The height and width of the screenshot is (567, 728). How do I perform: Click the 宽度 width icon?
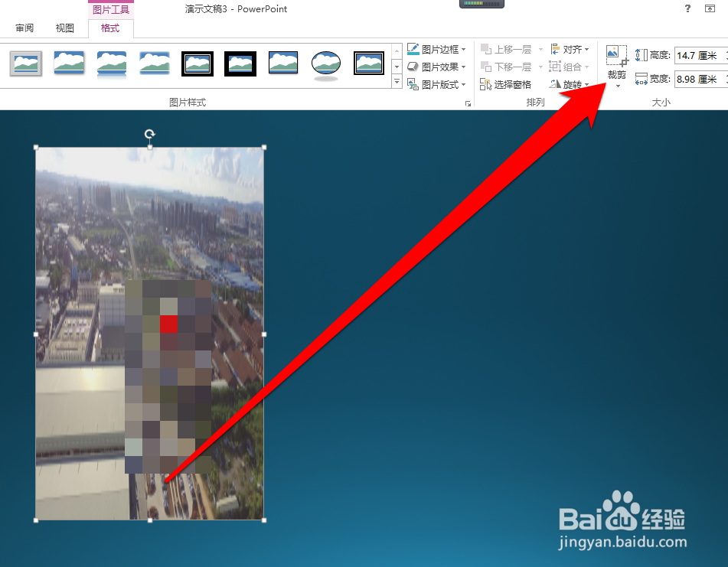(641, 79)
